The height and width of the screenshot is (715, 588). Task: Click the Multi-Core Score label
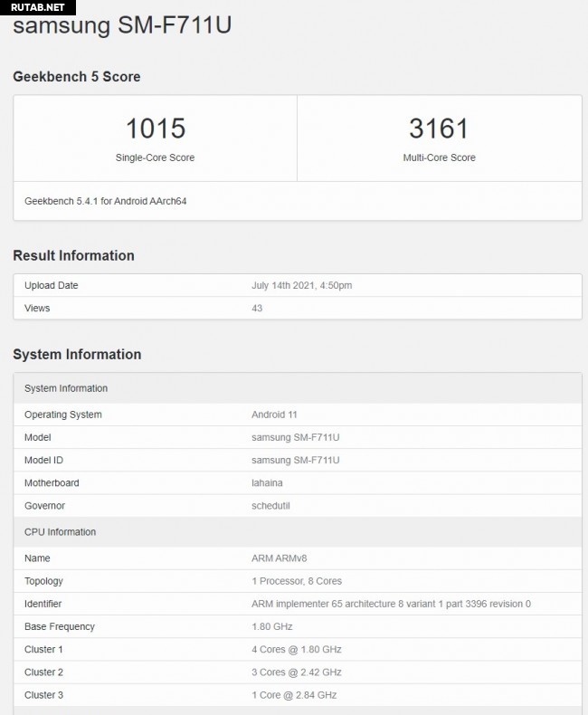pyautogui.click(x=439, y=157)
